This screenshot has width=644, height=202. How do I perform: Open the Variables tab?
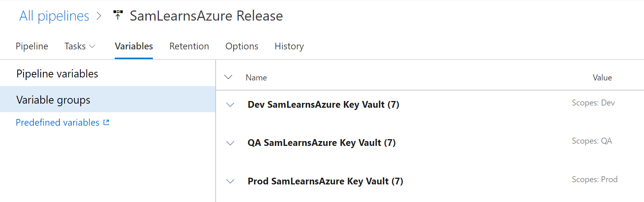coord(134,46)
